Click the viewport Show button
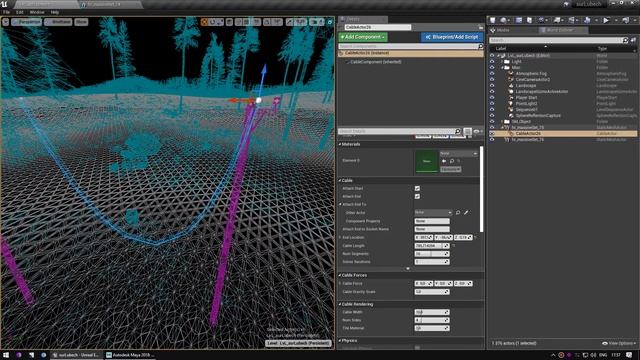Viewport: 640px width, 360px height. [81, 22]
